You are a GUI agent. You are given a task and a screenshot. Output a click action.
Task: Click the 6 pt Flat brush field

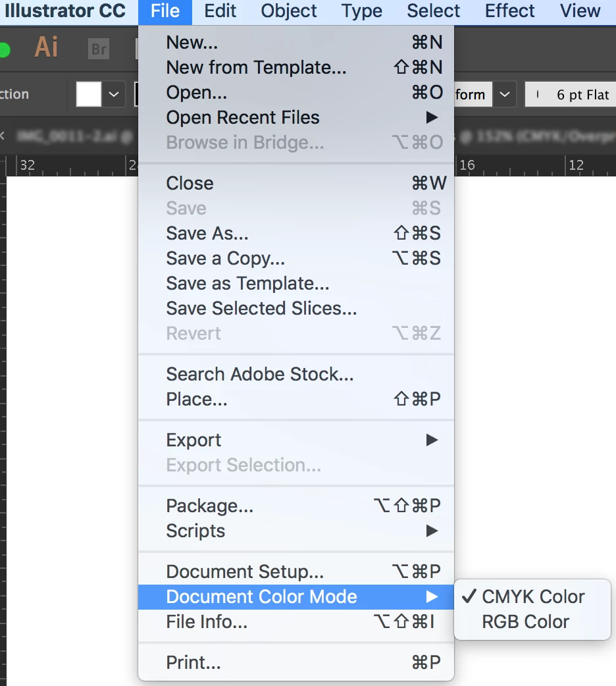pos(571,94)
